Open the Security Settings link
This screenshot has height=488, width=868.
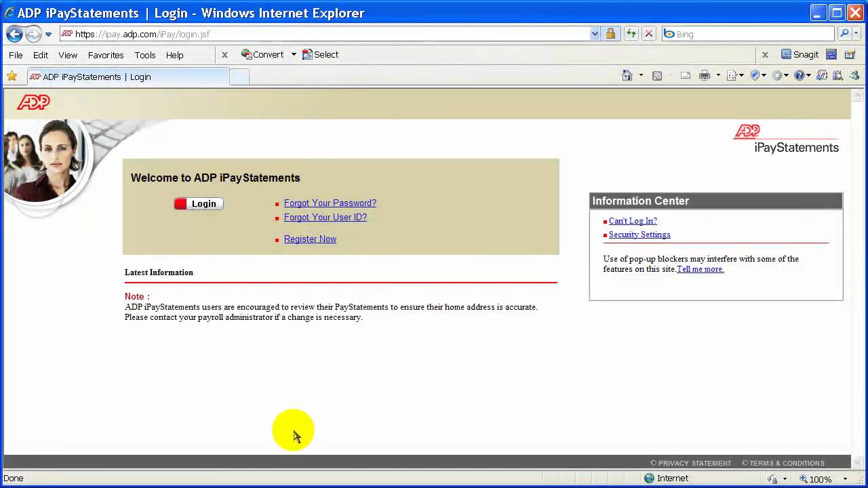639,235
